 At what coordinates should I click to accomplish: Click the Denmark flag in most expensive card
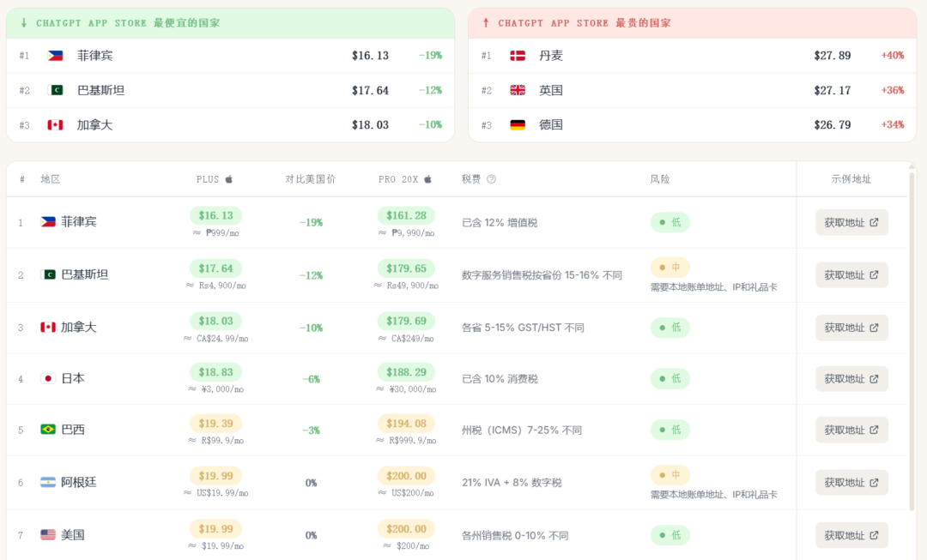[518, 56]
